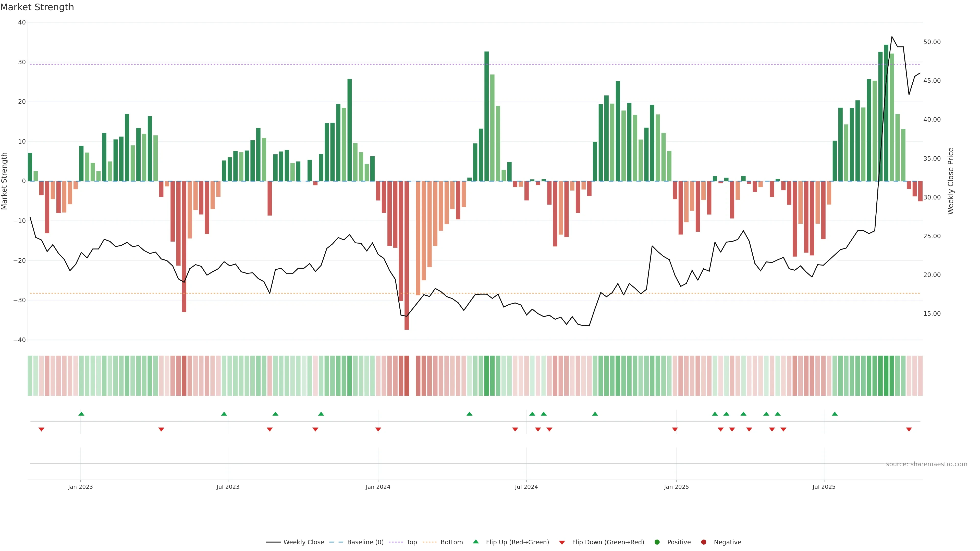Click Negative red circle legend icon
The width and height of the screenshot is (980, 551).
(x=703, y=542)
